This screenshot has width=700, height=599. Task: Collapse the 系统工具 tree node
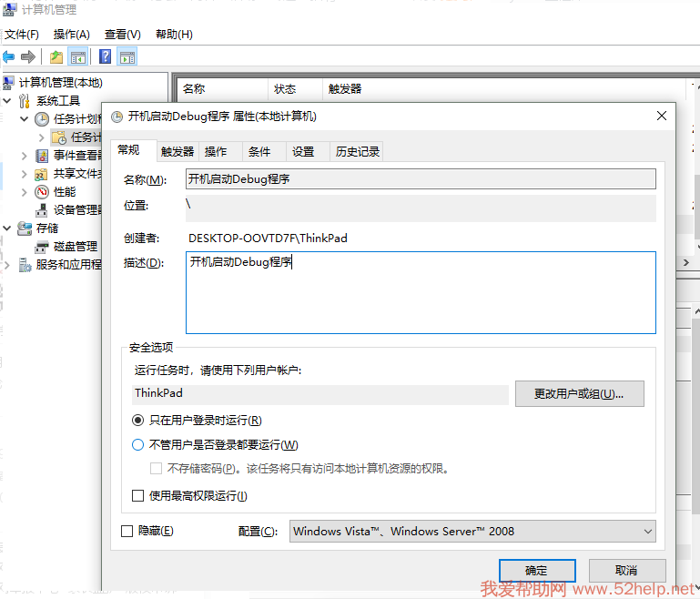[x=8, y=101]
